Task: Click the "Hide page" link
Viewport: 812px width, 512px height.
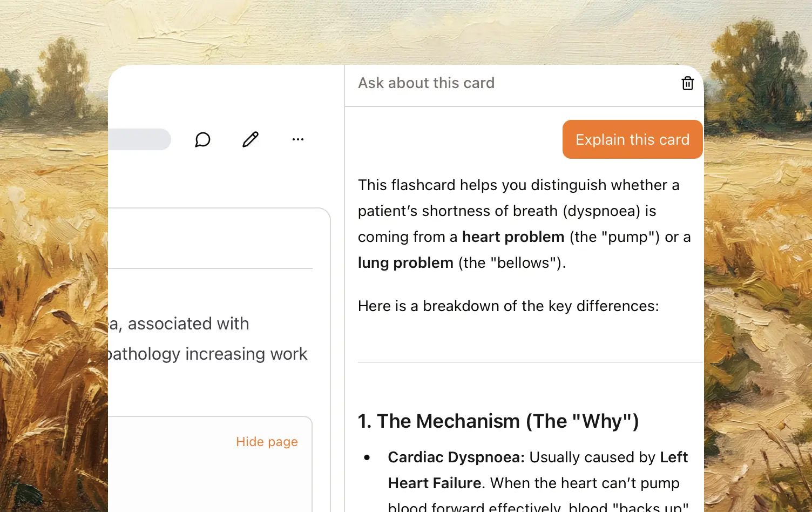Action: point(267,442)
